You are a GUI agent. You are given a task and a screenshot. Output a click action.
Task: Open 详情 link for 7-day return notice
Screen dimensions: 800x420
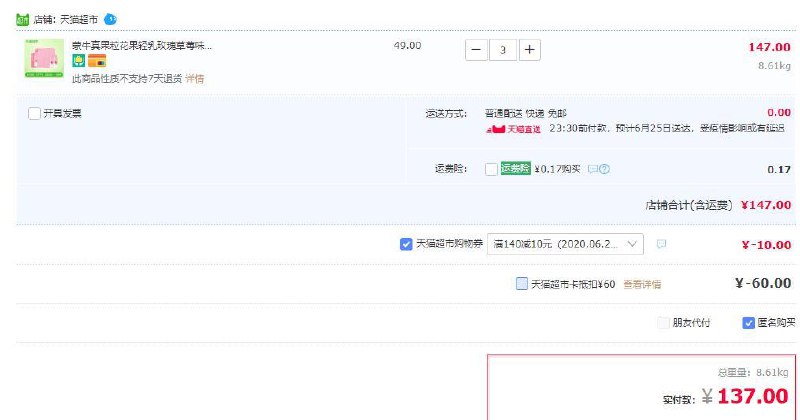[194, 79]
